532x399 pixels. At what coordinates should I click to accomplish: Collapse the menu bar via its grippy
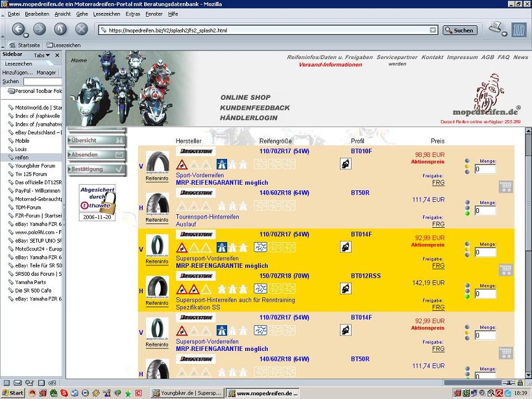coord(2,14)
